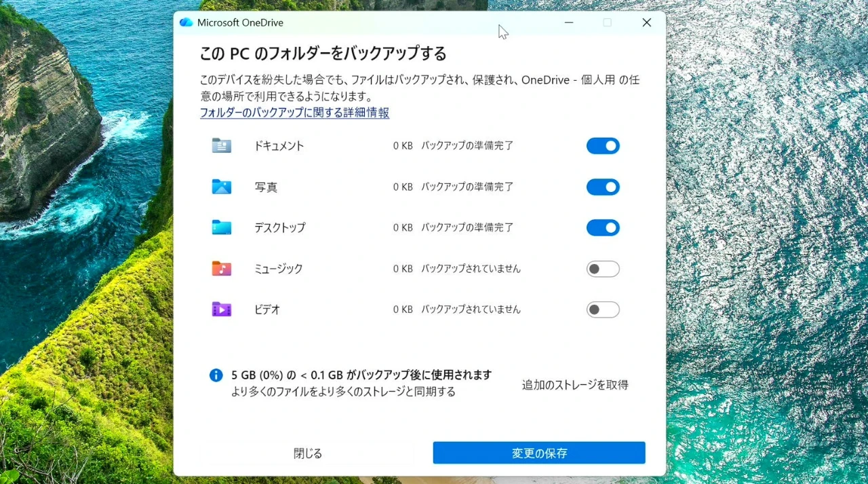Disable the 写真 backup switch
This screenshot has height=484, width=868.
pyautogui.click(x=603, y=187)
